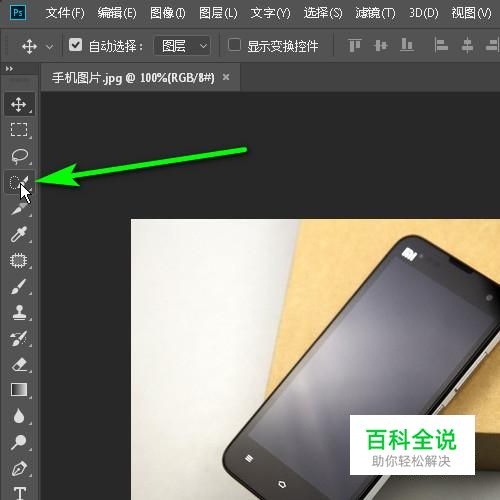Select the Clone Stamp tool
Image resolution: width=500 pixels, height=500 pixels.
(19, 312)
